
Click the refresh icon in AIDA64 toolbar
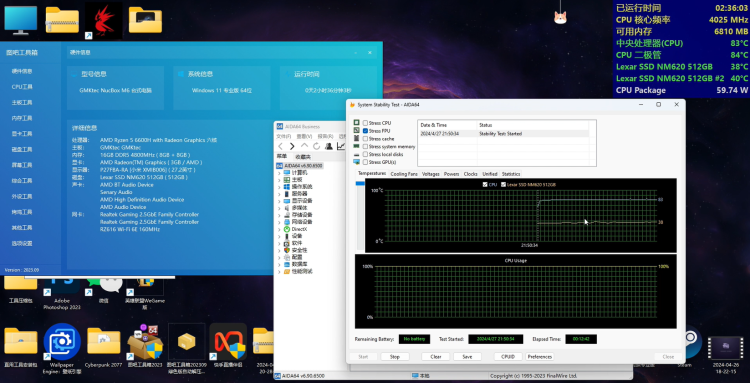click(x=316, y=146)
